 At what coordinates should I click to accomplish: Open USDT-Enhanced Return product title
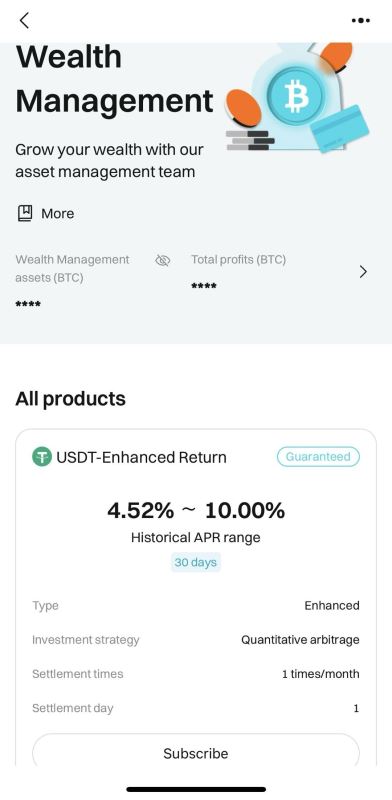141,457
